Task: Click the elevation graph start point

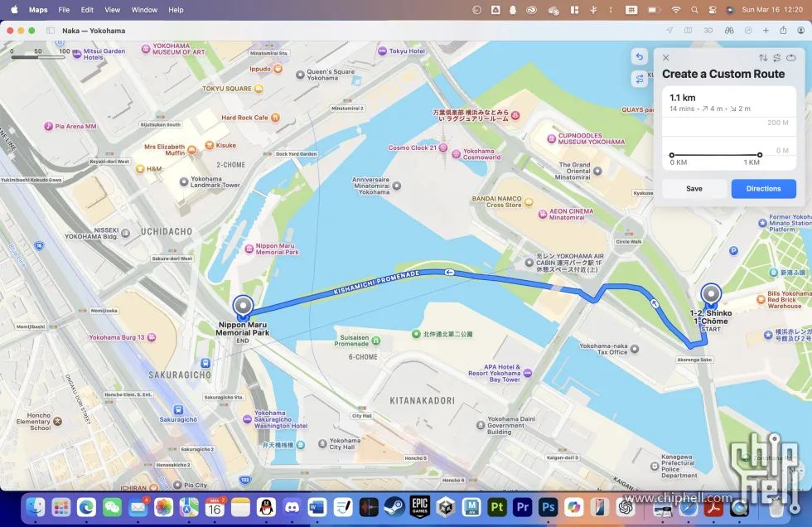Action: click(x=672, y=155)
